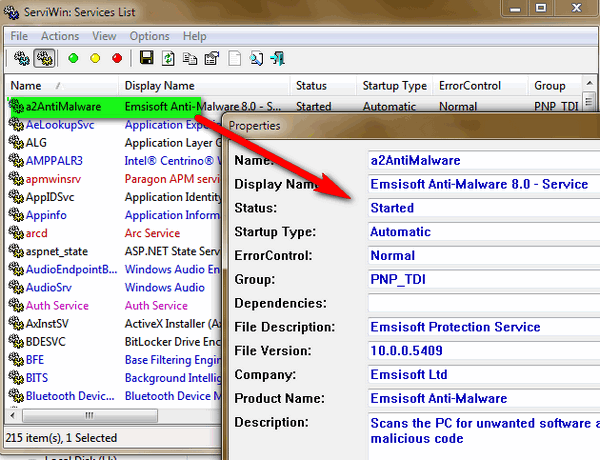Screen dimensions: 600x460
Task: Refresh the services list icon
Action: point(168,58)
